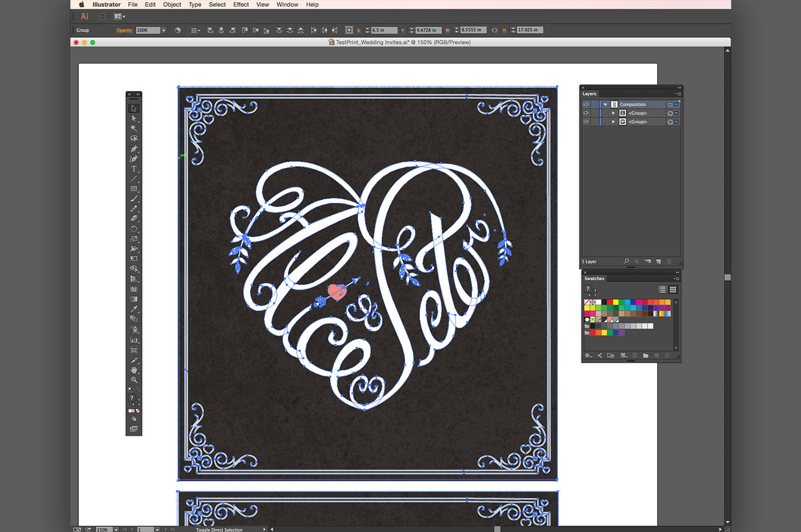Switch Swatches panel to thumbnail view
Image resolution: width=801 pixels, height=532 pixels.
[x=673, y=289]
